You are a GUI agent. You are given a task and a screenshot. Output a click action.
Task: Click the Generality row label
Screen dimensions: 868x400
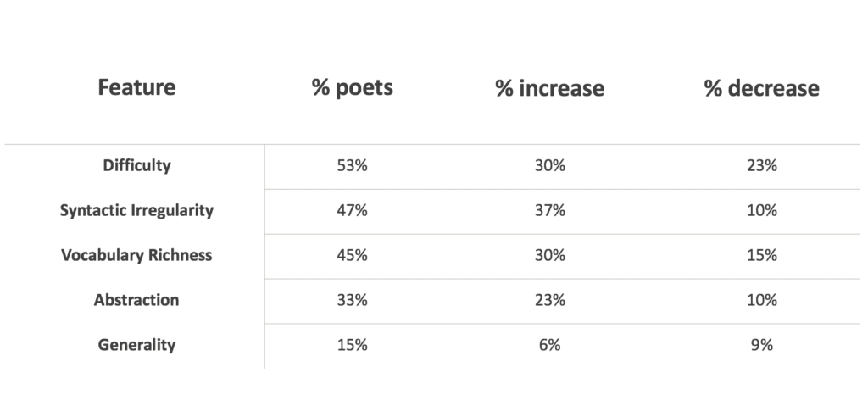coord(136,345)
